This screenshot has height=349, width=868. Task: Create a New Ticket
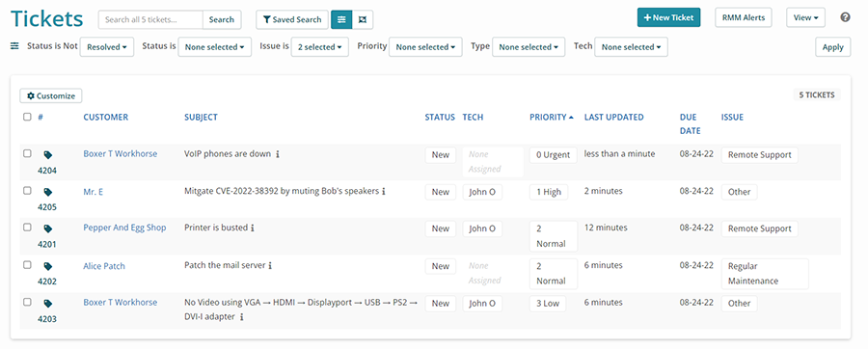coord(668,17)
